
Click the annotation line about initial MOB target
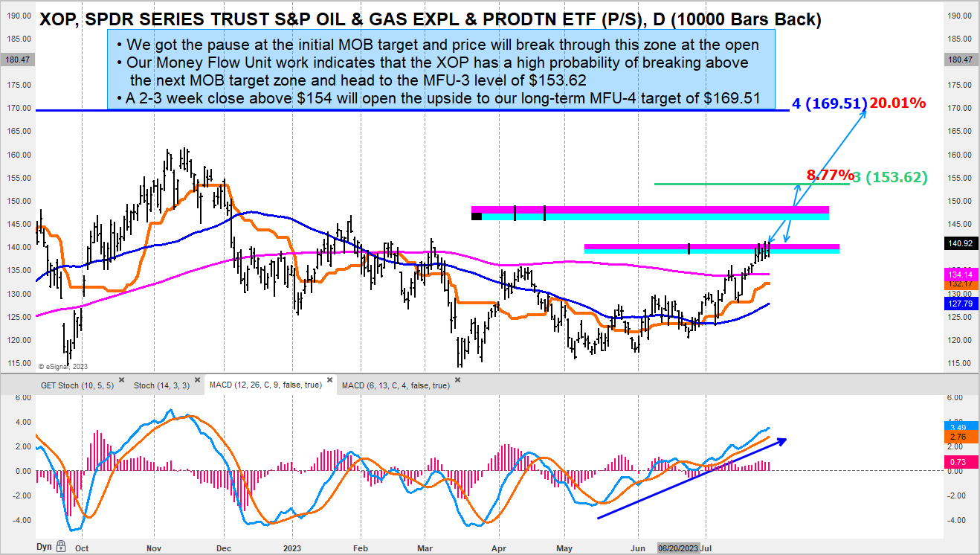437,44
